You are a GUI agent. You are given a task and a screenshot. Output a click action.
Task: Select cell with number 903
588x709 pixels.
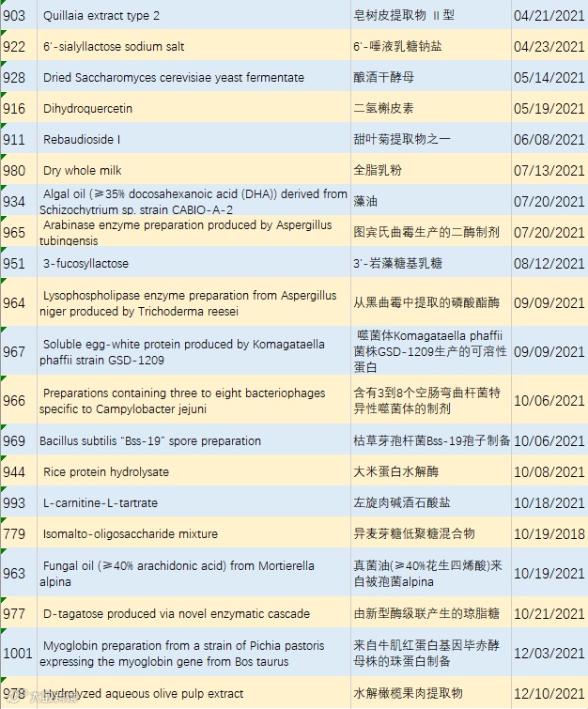click(x=19, y=15)
